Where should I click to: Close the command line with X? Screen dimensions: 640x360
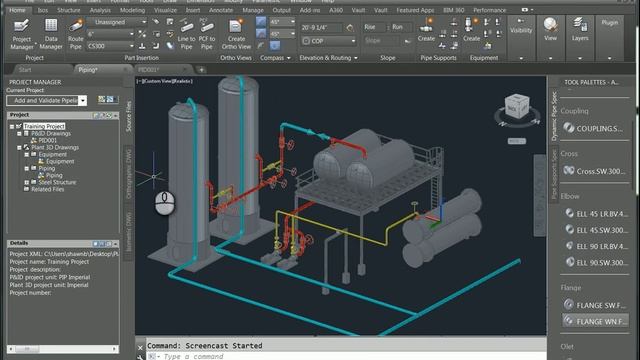click(140, 348)
